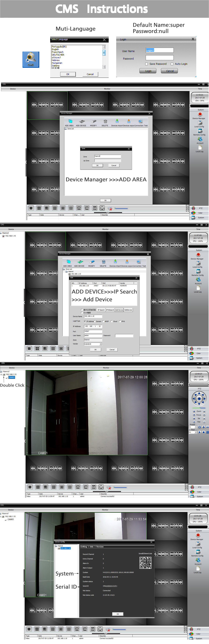
Task: Click the login Password input field
Action: pos(159,58)
